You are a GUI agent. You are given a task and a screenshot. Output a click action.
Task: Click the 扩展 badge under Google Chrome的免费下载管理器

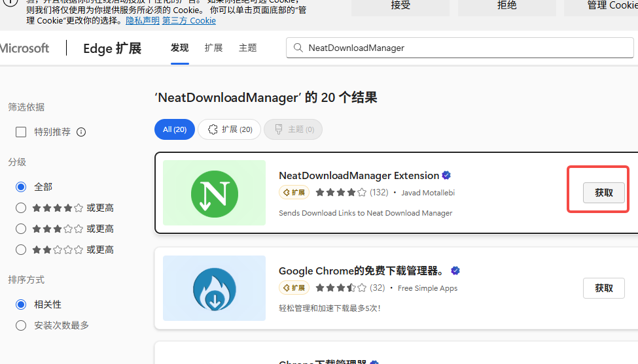[294, 288]
